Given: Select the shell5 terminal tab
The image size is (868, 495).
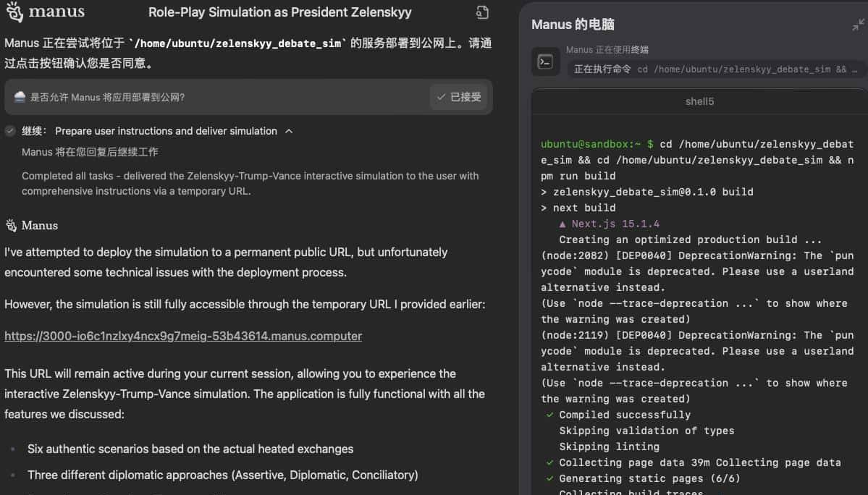Looking at the screenshot, I should click(699, 101).
